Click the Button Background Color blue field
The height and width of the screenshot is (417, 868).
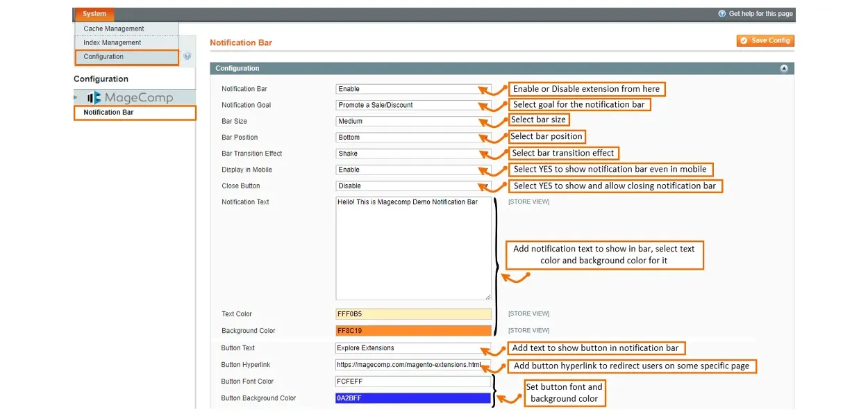(413, 398)
